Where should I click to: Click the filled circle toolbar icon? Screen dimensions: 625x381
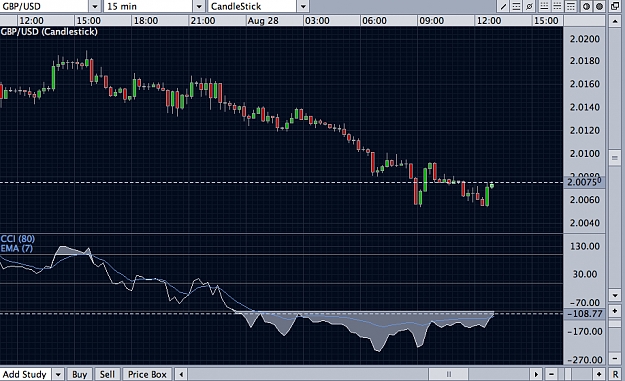click(x=599, y=6)
